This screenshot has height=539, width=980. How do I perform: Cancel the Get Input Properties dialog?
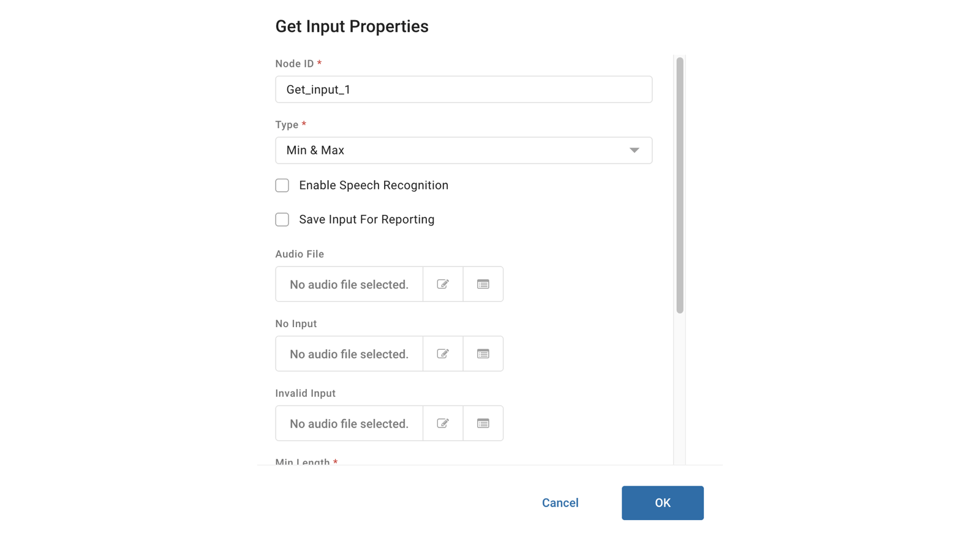560,503
